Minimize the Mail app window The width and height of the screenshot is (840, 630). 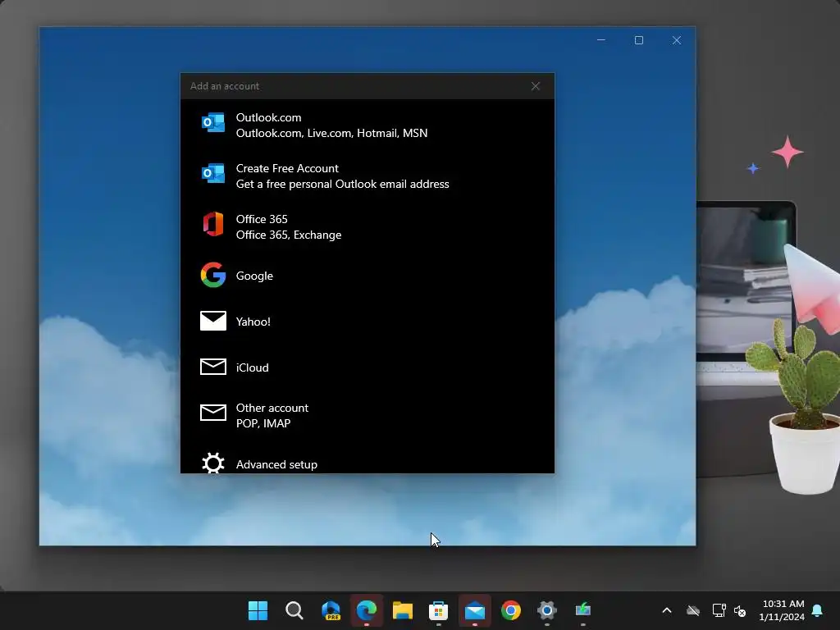point(601,40)
